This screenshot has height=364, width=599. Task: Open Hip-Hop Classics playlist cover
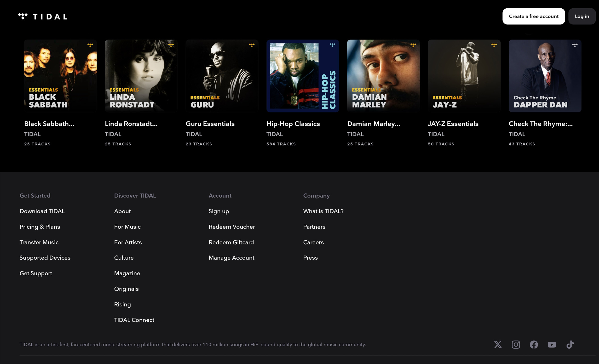click(302, 76)
